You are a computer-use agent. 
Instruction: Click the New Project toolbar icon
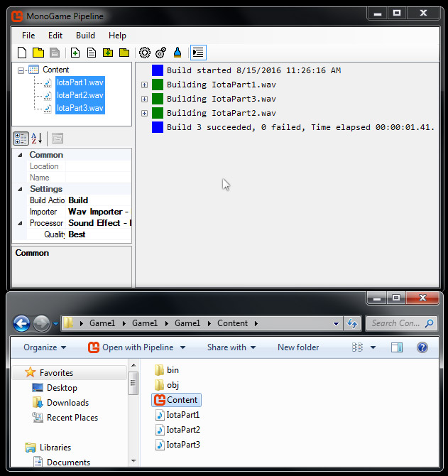22,53
